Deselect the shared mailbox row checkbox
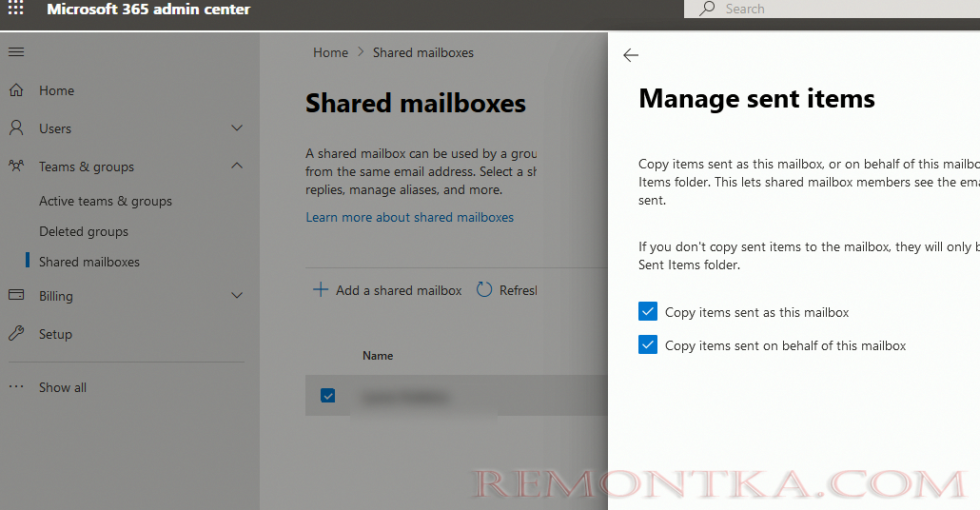Screen dimensions: 980x510 point(327,395)
